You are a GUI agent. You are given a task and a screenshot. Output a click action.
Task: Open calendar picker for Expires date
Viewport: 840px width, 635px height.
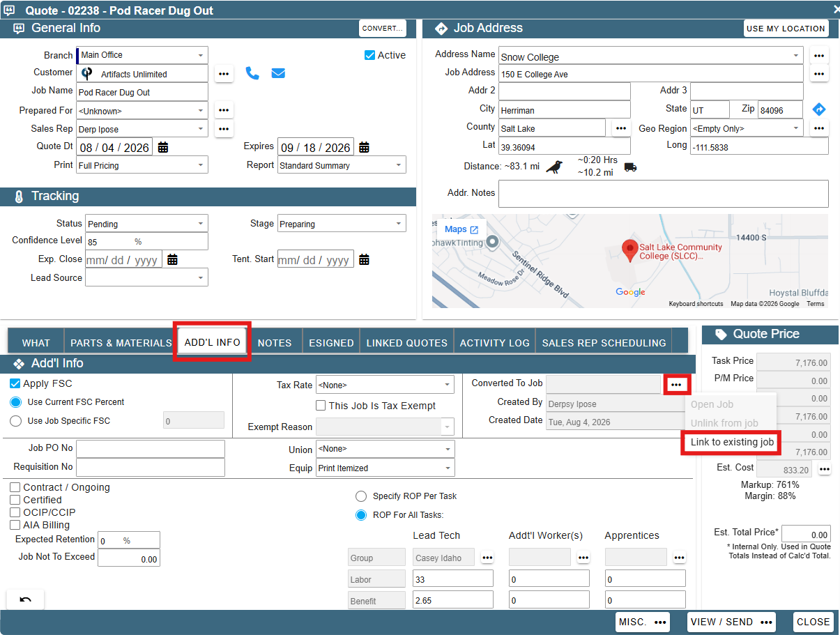point(364,147)
